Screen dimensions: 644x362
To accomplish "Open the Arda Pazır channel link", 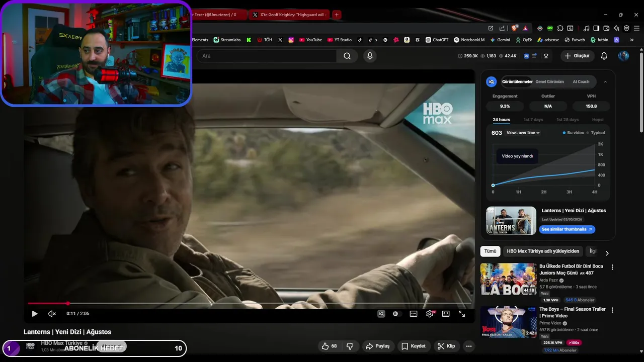I will [548, 280].
